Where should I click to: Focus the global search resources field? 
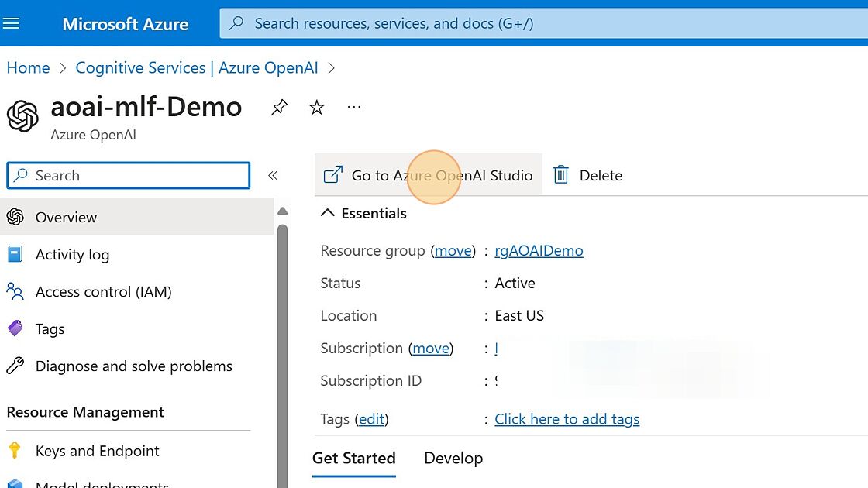[x=543, y=23]
